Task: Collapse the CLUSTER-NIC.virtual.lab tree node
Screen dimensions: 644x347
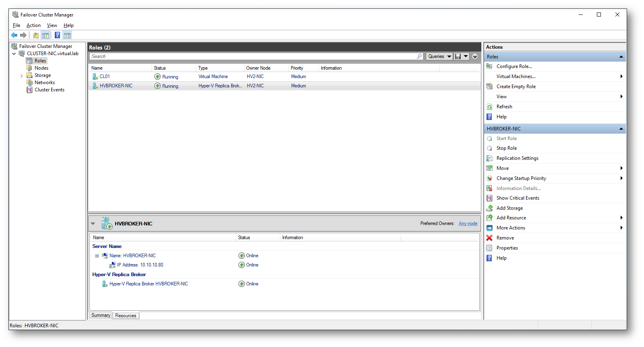Action: point(14,54)
